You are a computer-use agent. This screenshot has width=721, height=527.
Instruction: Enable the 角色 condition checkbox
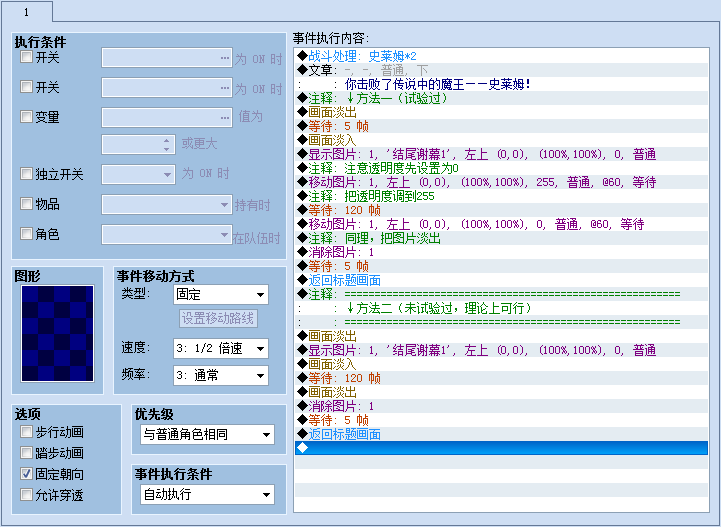point(26,233)
